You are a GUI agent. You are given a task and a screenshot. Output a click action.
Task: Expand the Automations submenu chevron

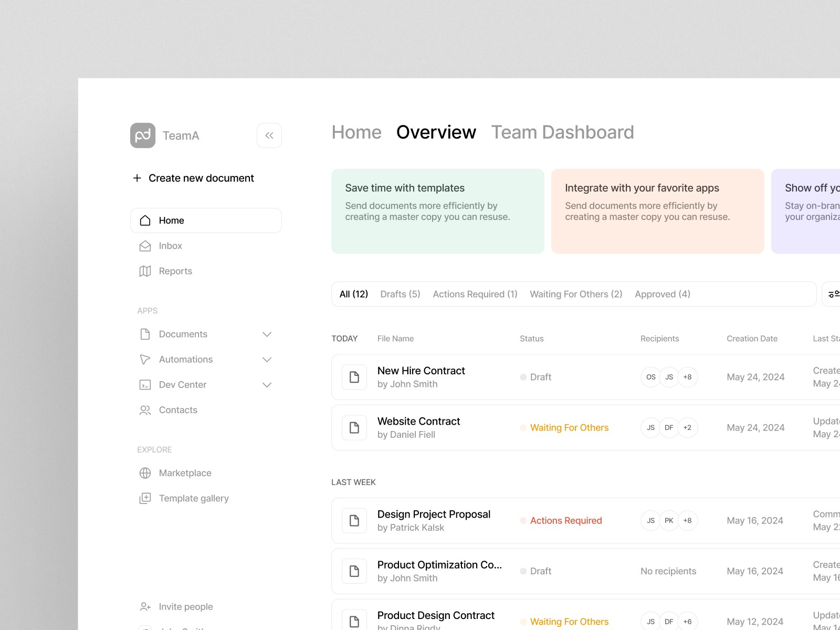coord(267,360)
